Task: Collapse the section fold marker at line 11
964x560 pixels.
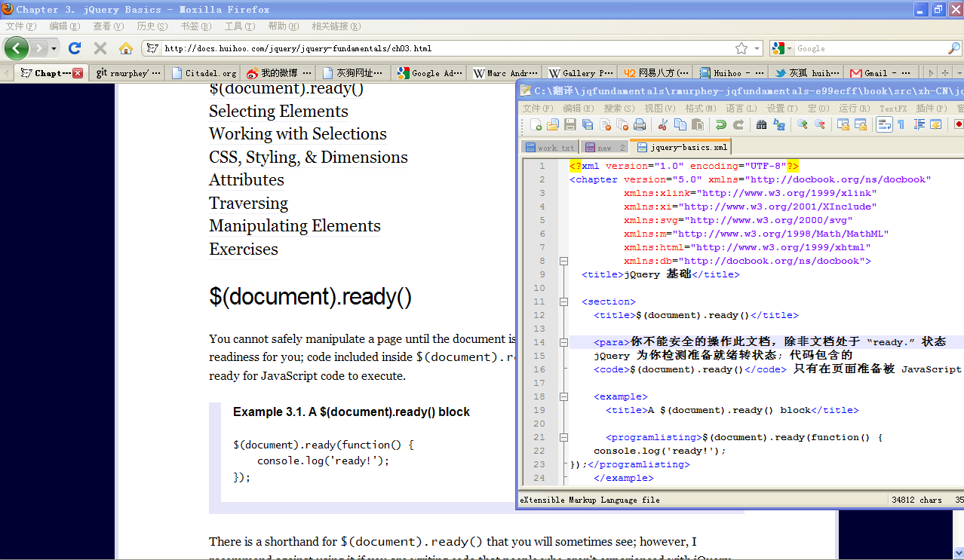Action: (x=563, y=301)
